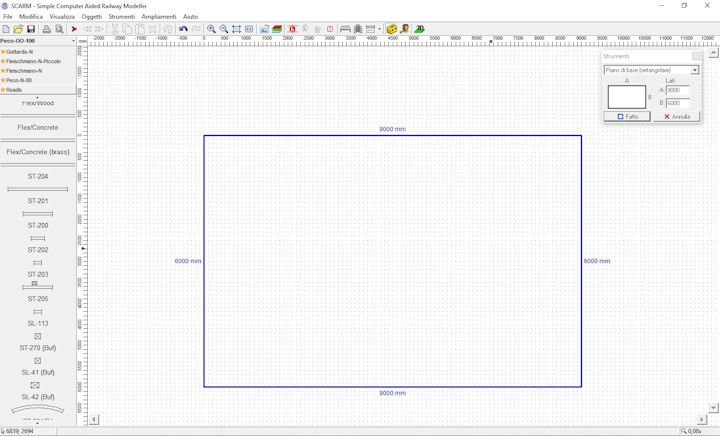720x436 pixels.
Task: Open the Modifica menu
Action: [x=30, y=17]
